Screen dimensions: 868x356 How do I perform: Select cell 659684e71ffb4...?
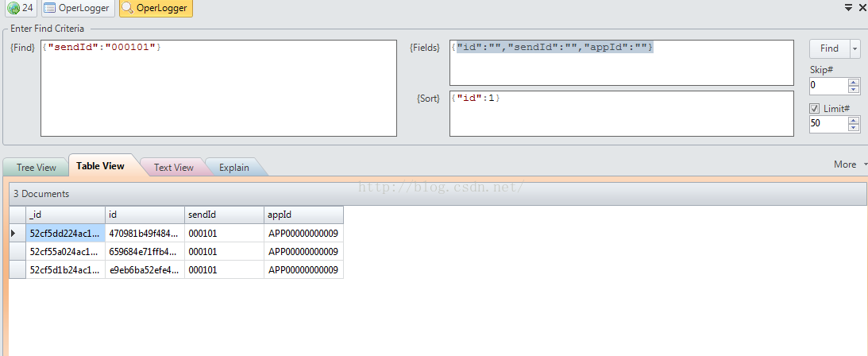(x=145, y=251)
